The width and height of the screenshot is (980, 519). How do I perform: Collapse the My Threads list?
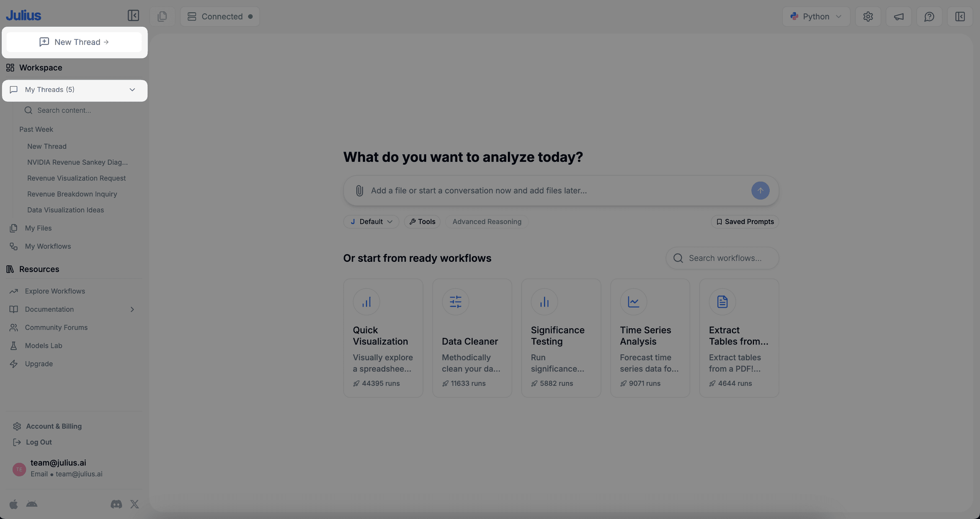[x=132, y=90]
